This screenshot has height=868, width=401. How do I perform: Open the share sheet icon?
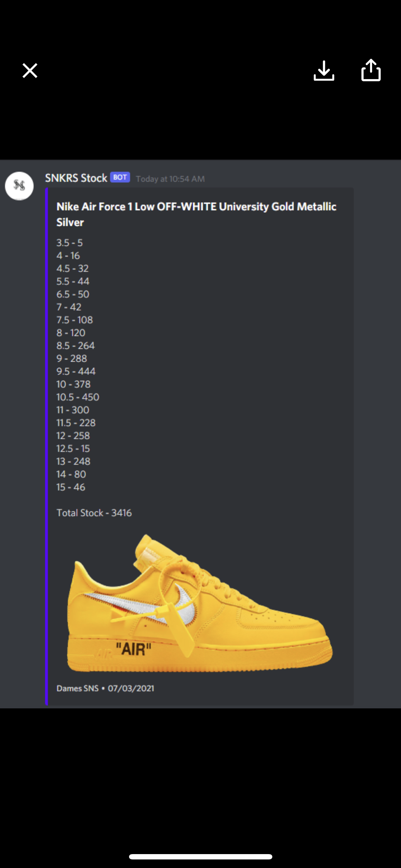point(371,70)
